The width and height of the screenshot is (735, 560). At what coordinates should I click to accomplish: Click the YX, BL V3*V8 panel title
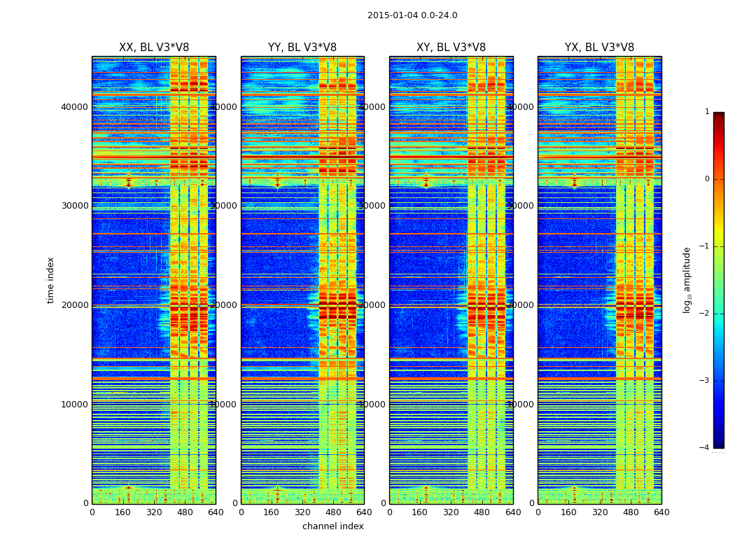point(599,48)
